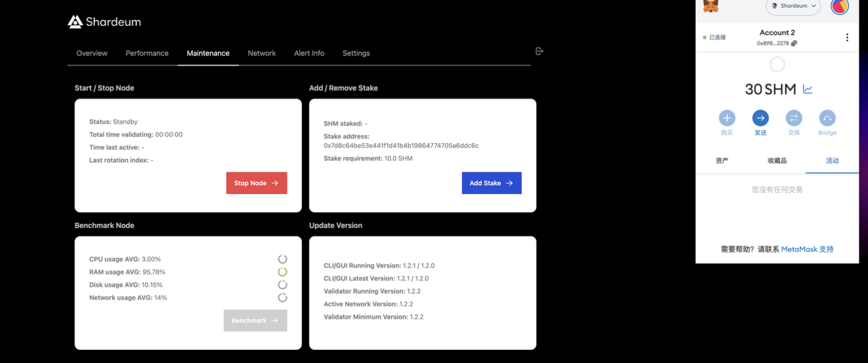The width and height of the screenshot is (868, 363).
Task: Click the round Send arrow icon
Action: 761,118
